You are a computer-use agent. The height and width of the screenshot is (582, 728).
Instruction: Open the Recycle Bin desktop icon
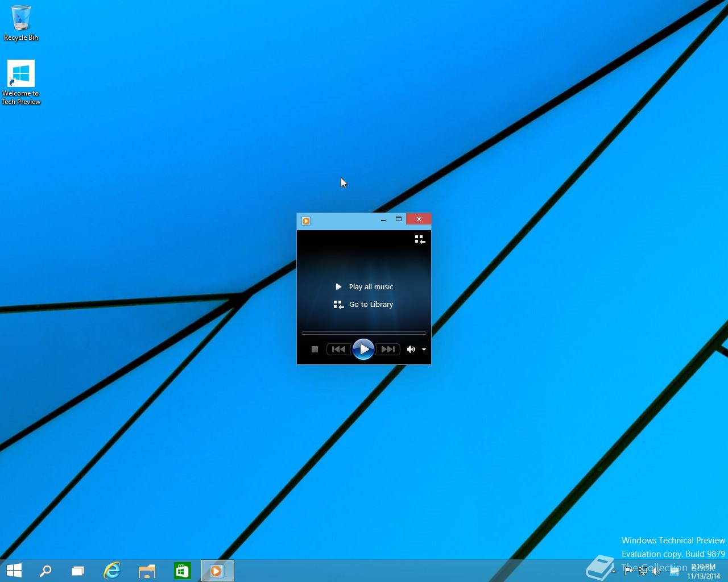point(21,23)
